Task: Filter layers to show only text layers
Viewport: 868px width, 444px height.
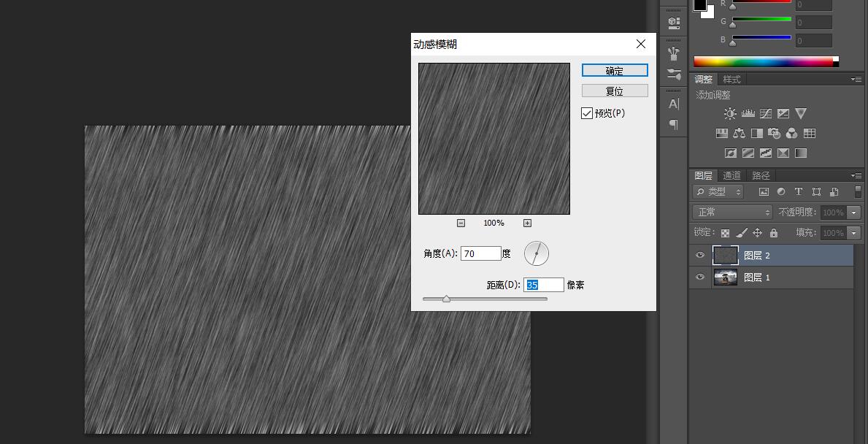Action: pyautogui.click(x=799, y=191)
